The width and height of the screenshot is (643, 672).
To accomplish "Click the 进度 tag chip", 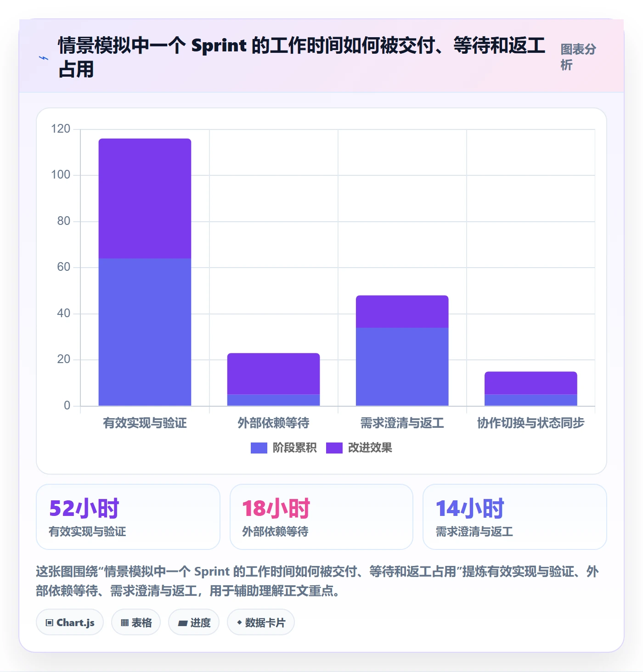I will 194,622.
